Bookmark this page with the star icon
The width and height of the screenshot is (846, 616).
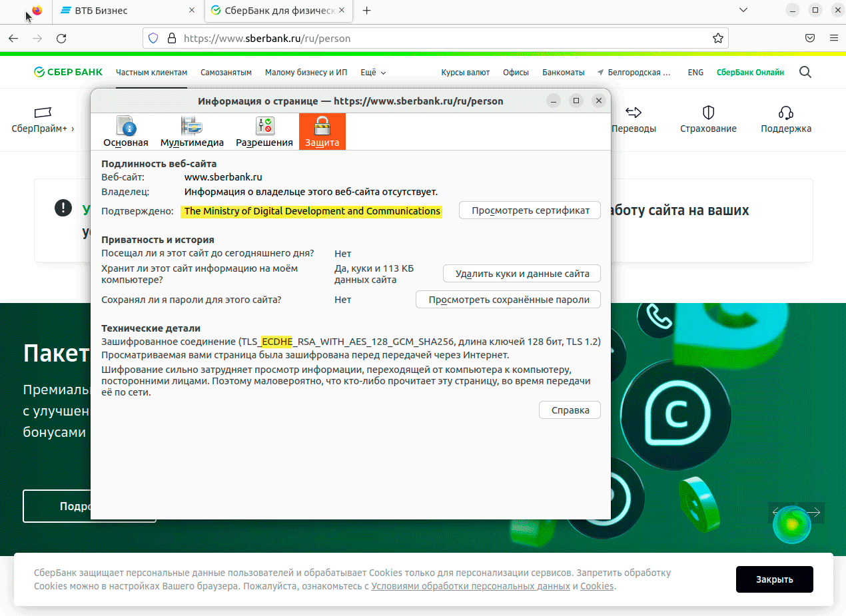click(x=717, y=39)
